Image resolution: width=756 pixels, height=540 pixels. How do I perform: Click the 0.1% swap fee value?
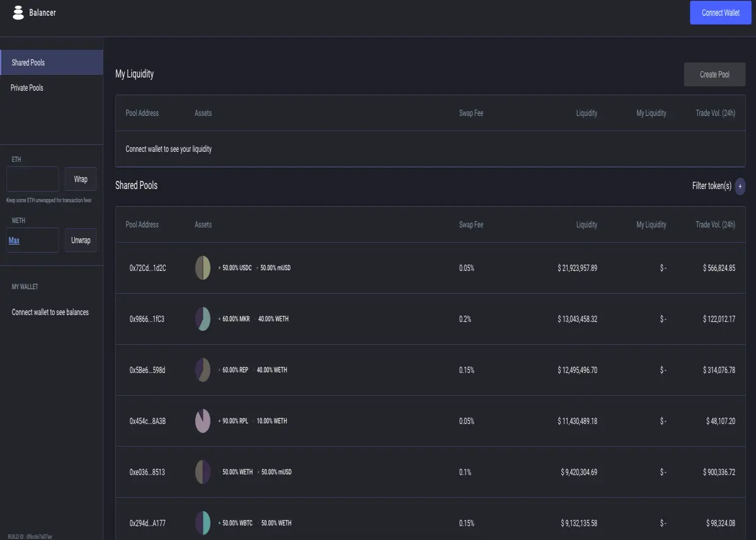(x=465, y=472)
